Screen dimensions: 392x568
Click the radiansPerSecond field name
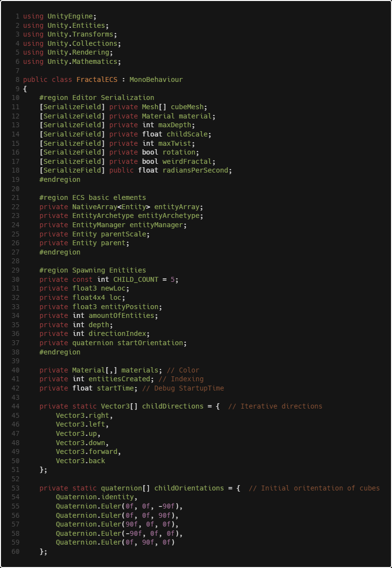click(195, 170)
